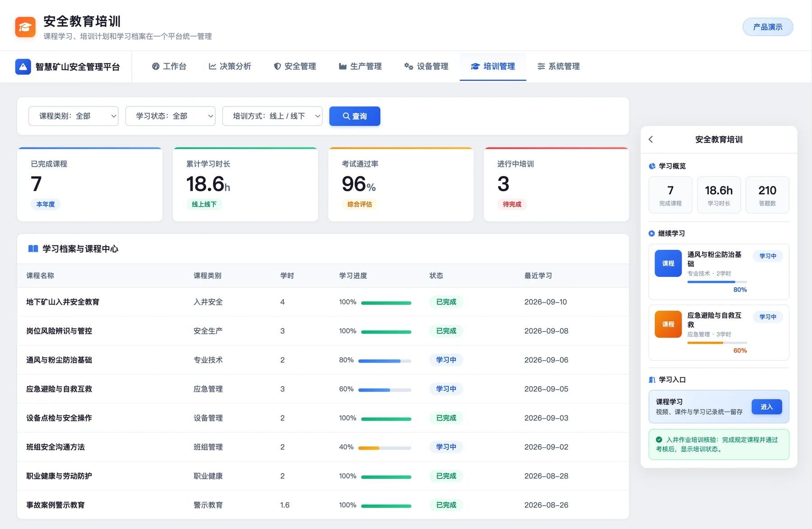Click the book icon beside 学习档案与课程中心
The width and height of the screenshot is (812, 529).
point(33,249)
